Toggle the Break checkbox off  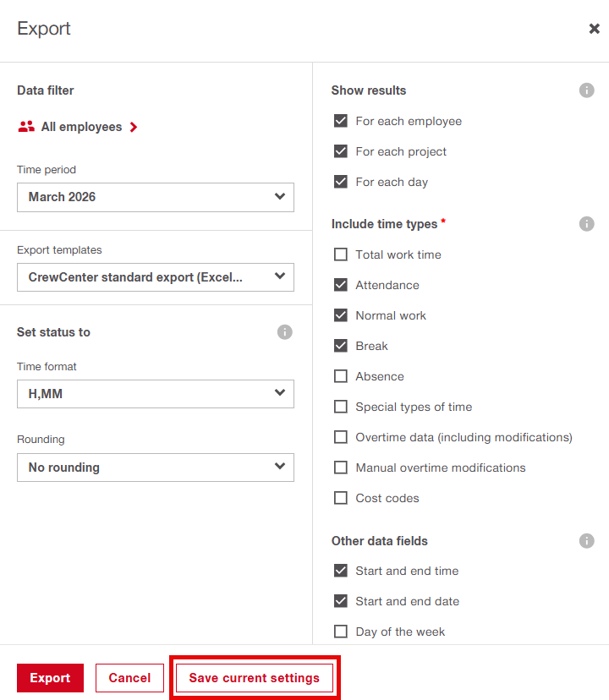pyautogui.click(x=341, y=346)
